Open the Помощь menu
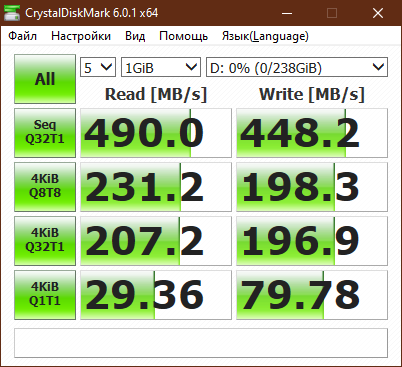This screenshot has width=402, height=367. click(x=184, y=36)
